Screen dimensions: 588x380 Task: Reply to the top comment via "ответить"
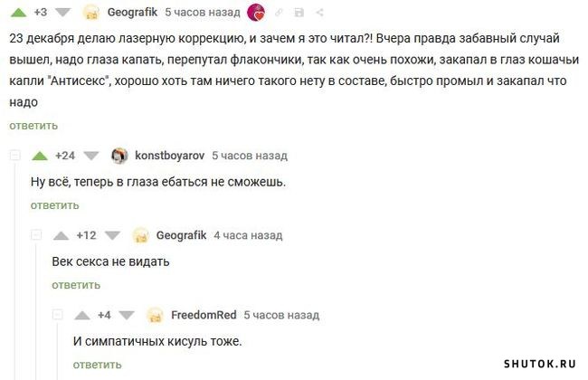(32, 126)
